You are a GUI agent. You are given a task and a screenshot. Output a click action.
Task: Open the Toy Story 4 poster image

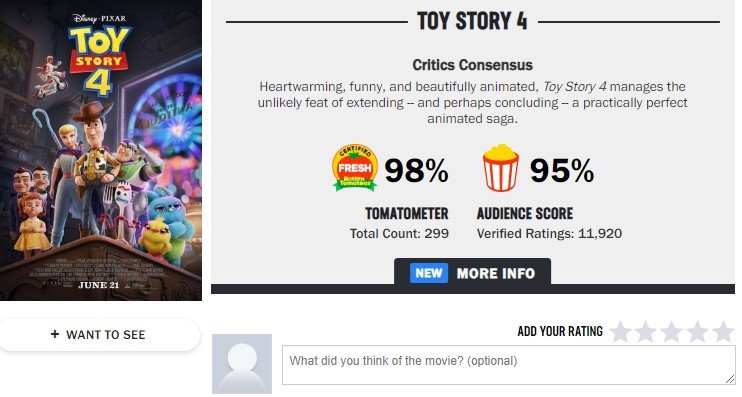(101, 150)
